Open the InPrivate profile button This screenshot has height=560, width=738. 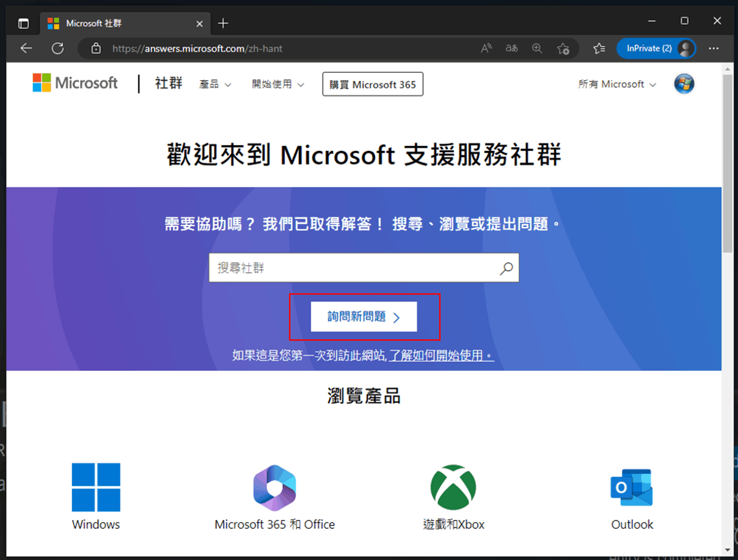[x=656, y=48]
